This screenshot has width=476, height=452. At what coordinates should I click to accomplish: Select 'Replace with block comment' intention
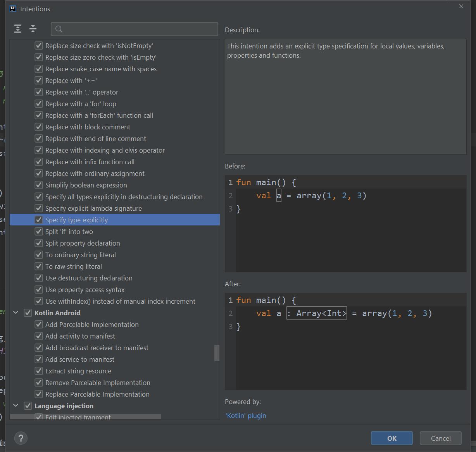(88, 127)
